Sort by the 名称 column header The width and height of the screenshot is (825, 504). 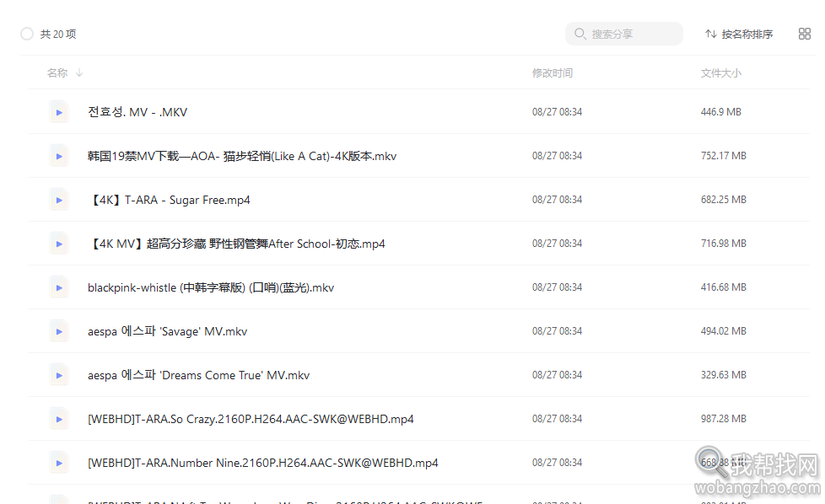tap(57, 73)
